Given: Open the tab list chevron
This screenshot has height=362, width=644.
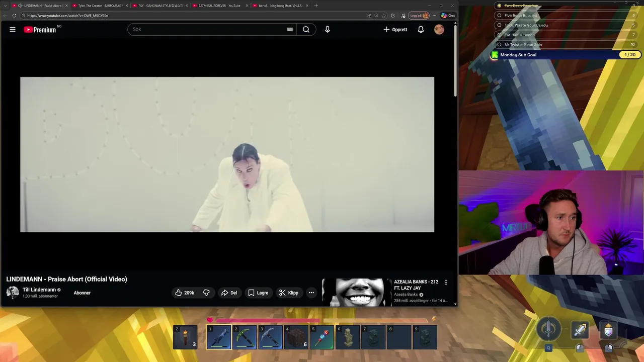Looking at the screenshot, I should pos(5,6).
